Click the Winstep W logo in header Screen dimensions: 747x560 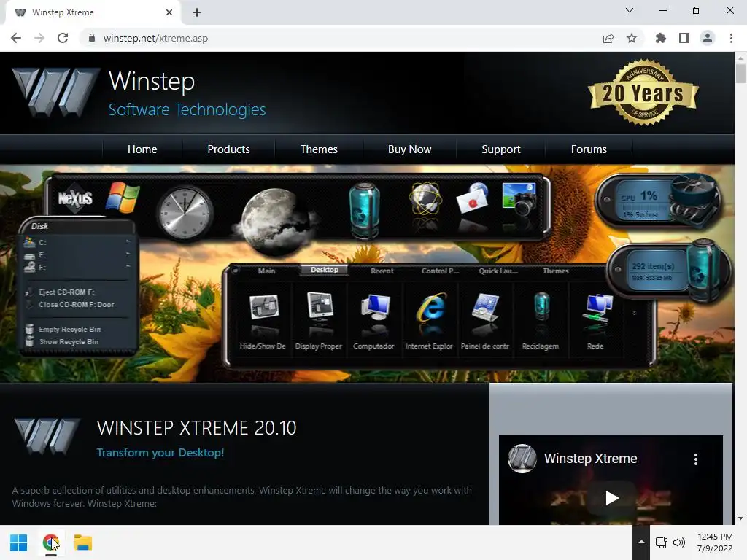coord(55,93)
